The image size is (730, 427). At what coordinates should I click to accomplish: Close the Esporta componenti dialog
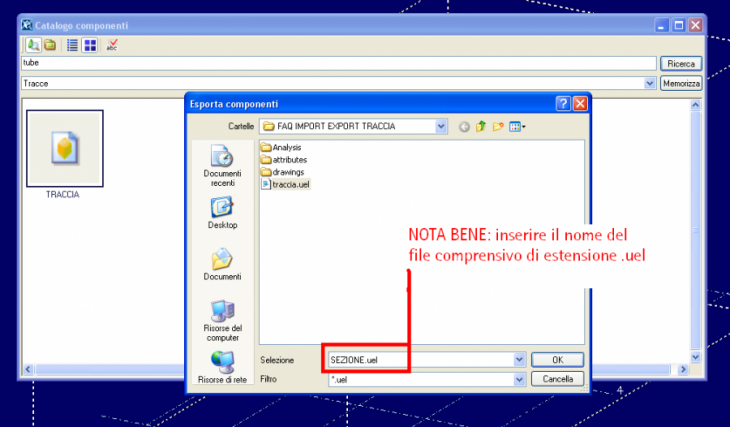click(x=580, y=103)
